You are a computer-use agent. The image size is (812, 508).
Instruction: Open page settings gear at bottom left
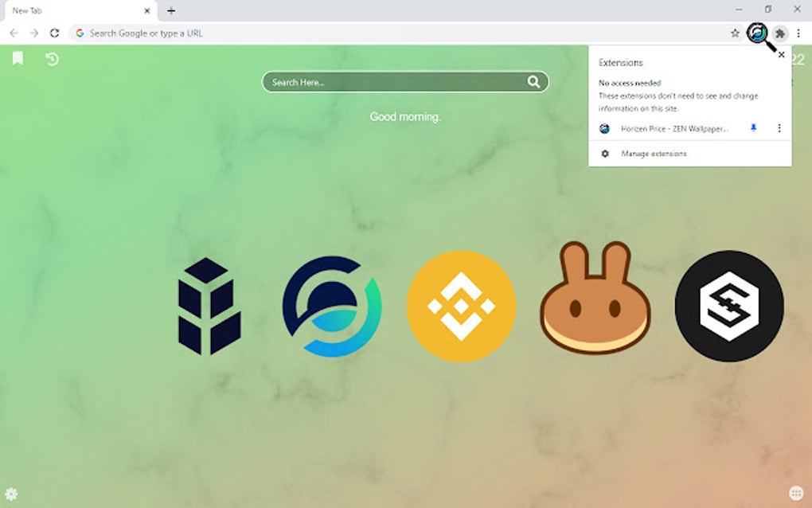(x=11, y=494)
